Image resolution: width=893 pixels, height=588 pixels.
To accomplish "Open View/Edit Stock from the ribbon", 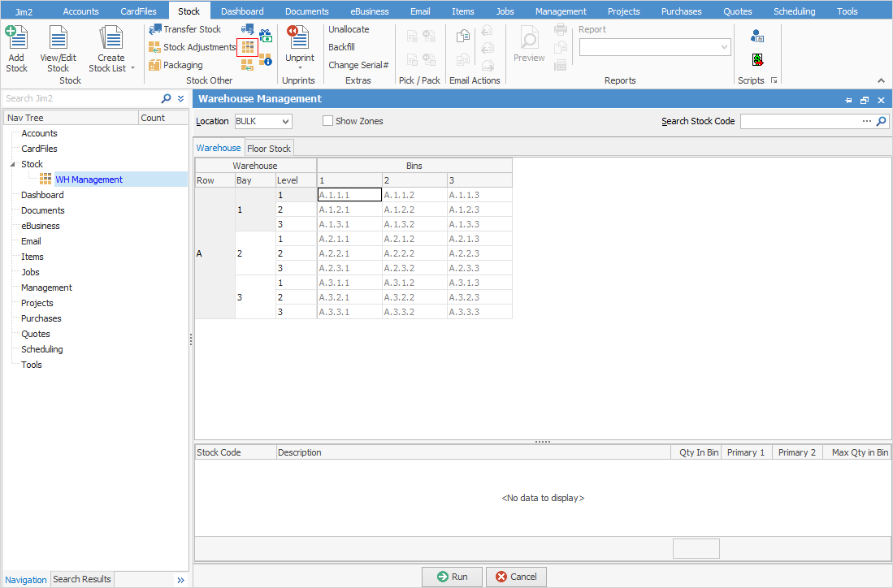I will 58,39.
